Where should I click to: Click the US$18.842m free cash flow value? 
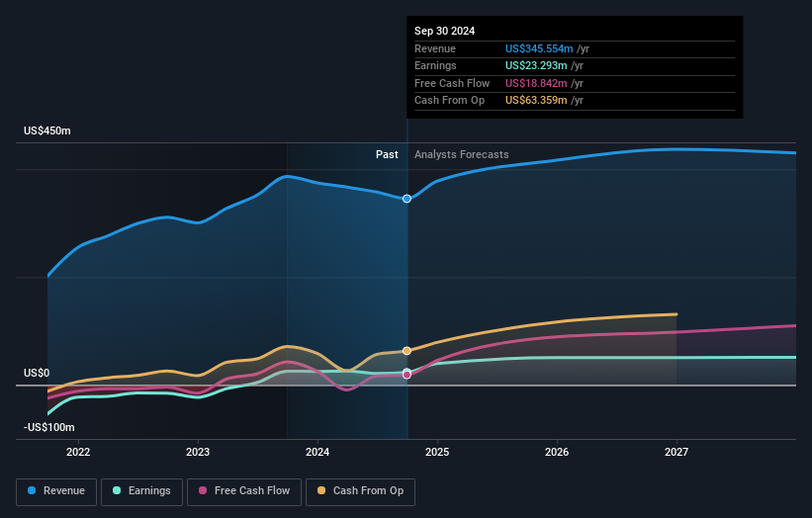pos(536,83)
